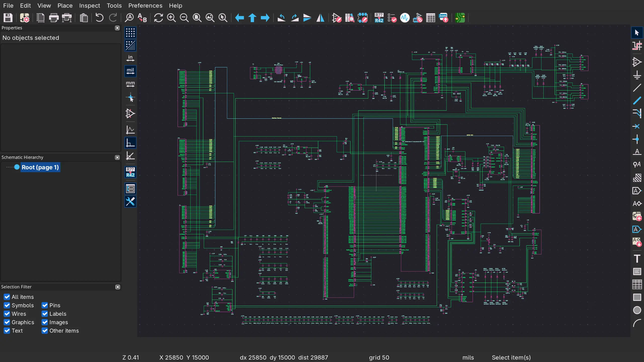644x362 pixels.
Task: Open the Tools menu
Action: pos(114,6)
